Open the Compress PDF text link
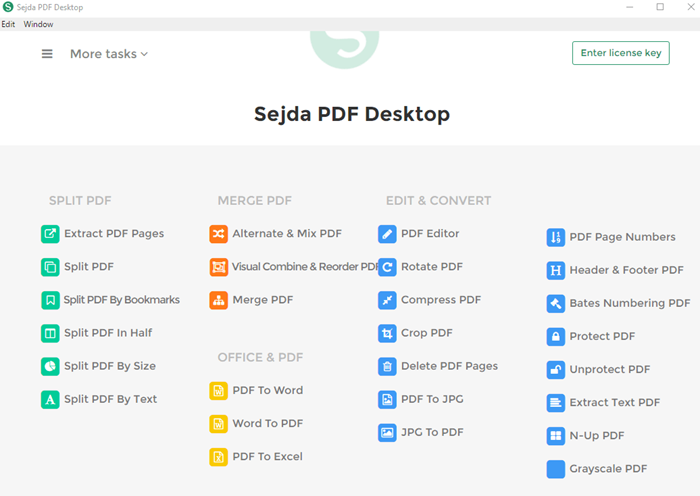 tap(441, 300)
